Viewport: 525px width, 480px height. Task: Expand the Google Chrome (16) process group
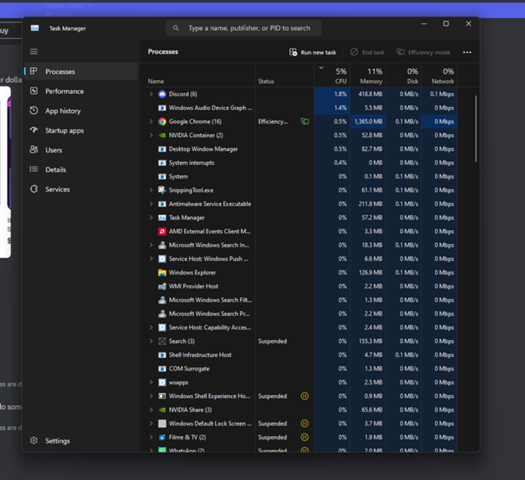[151, 122]
